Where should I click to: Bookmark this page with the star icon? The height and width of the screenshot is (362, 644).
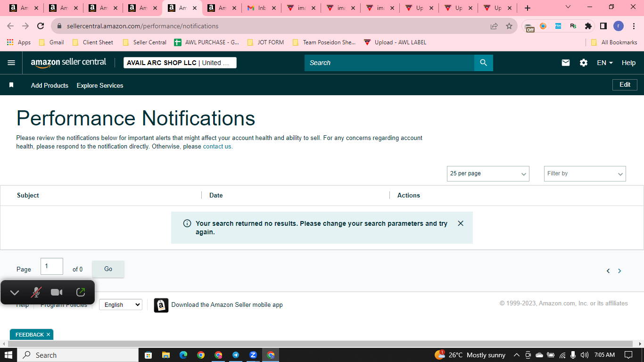(509, 26)
